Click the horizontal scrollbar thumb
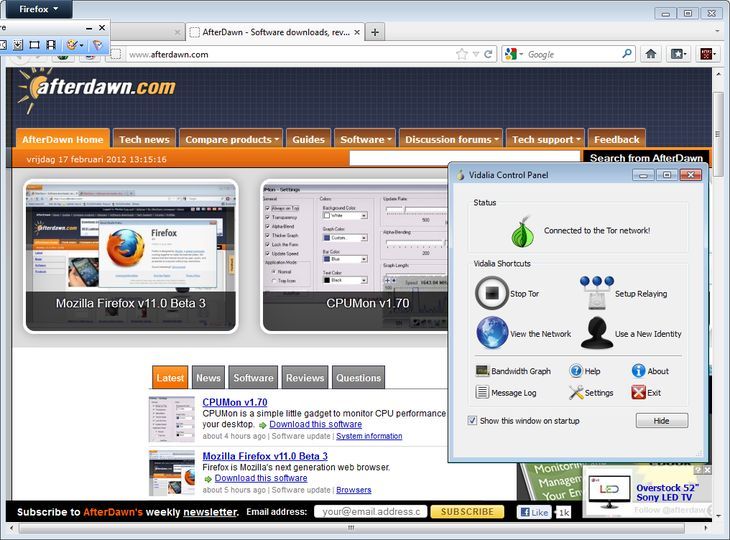This screenshot has height=540, width=730. pyautogui.click(x=351, y=528)
